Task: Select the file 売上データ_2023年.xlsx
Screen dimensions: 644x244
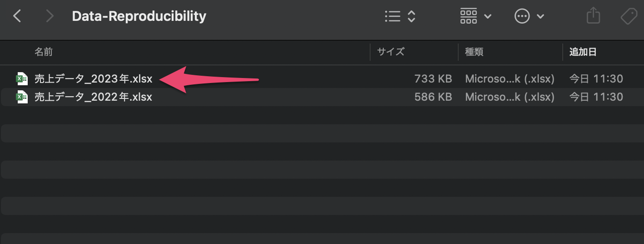Action: [94, 79]
